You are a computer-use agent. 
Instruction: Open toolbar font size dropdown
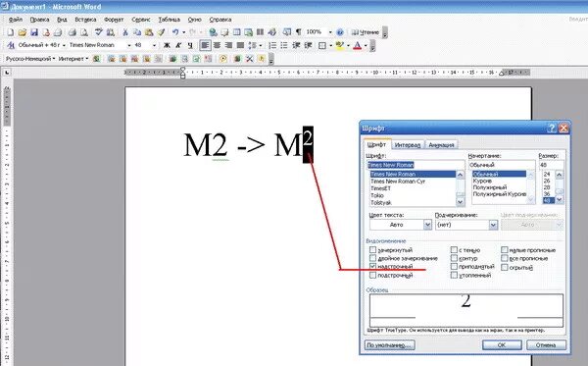pos(154,45)
